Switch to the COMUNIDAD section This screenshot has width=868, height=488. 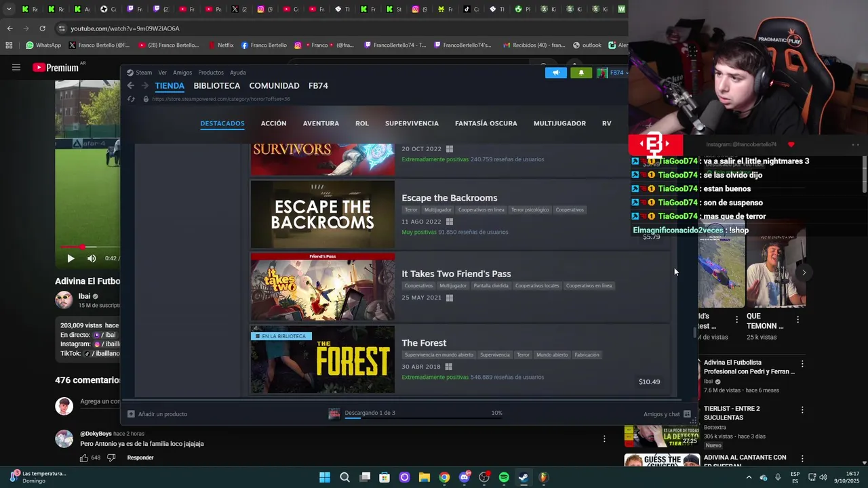[274, 86]
